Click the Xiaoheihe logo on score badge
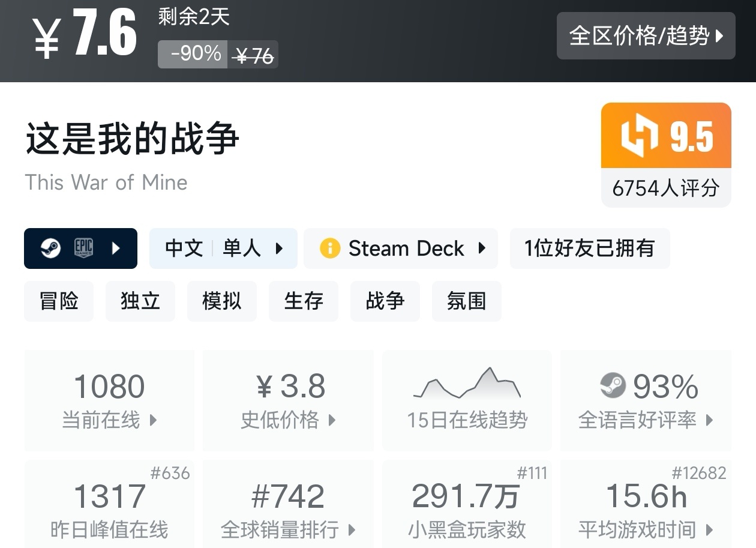Screen dimensions: 756x548 640,136
